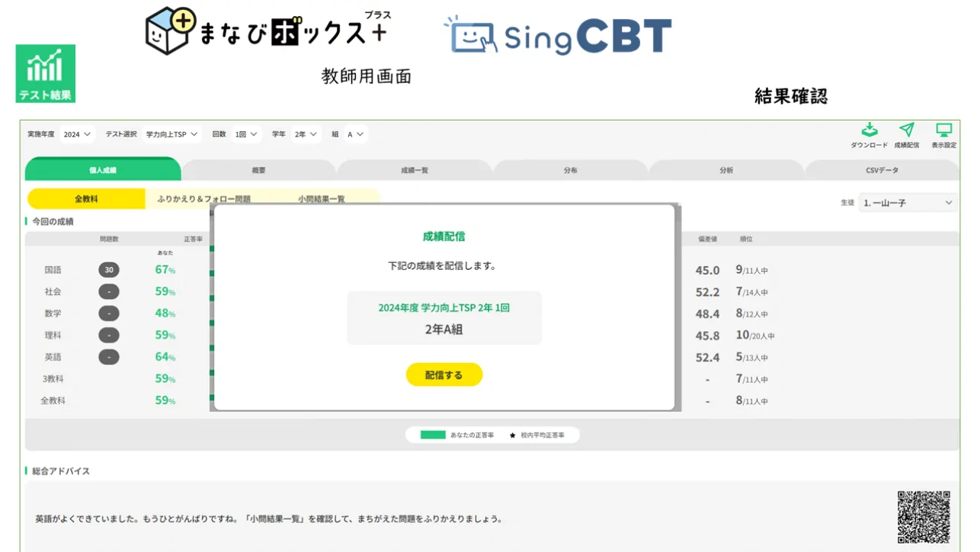Select the 全教科 sub-tab
This screenshot has height=552, width=980.
pyautogui.click(x=86, y=199)
